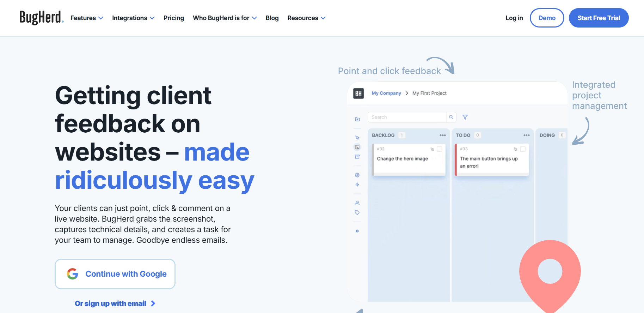Tick the checkbox on task #32
644x313 pixels.
440,149
